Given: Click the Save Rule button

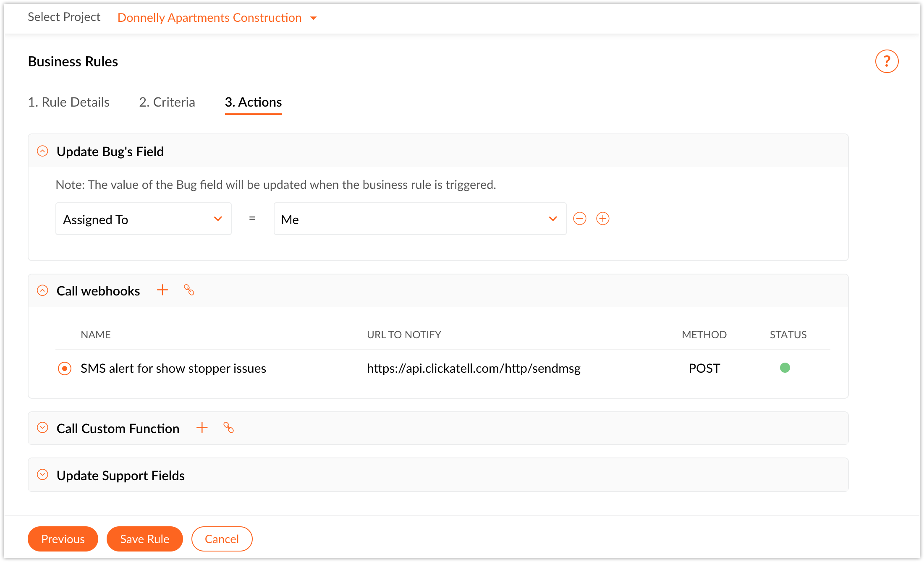Looking at the screenshot, I should coord(144,539).
